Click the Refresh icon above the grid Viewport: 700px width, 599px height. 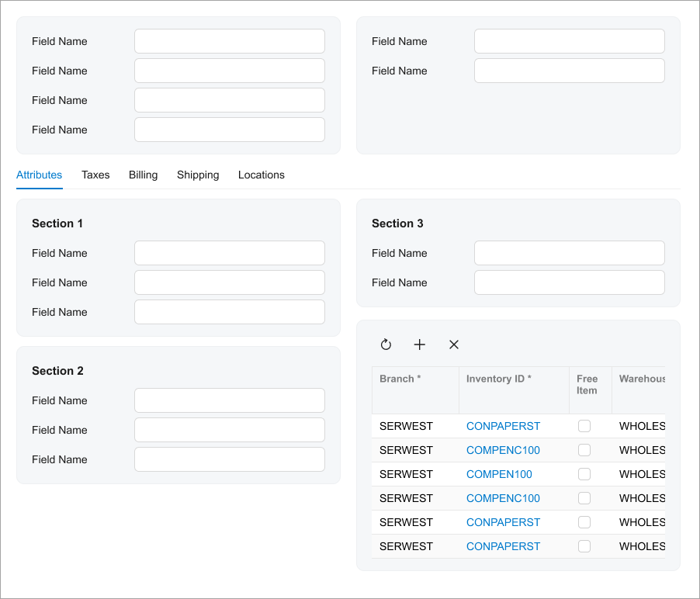[x=386, y=345]
